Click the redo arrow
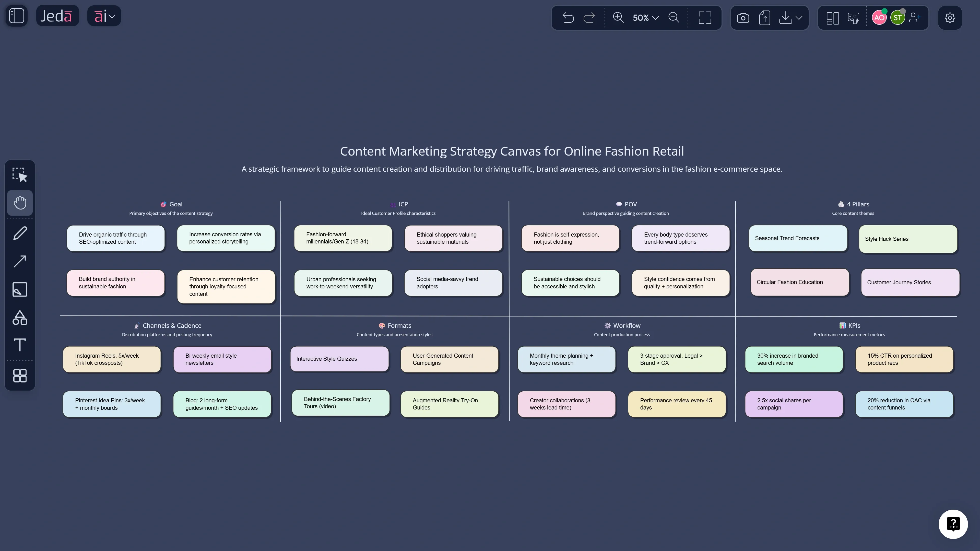 click(x=588, y=18)
